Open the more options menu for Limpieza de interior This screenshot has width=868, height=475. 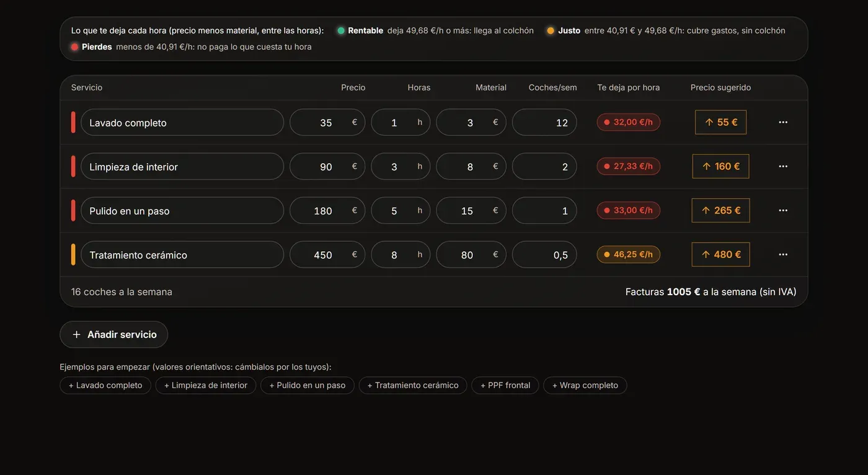[783, 166]
